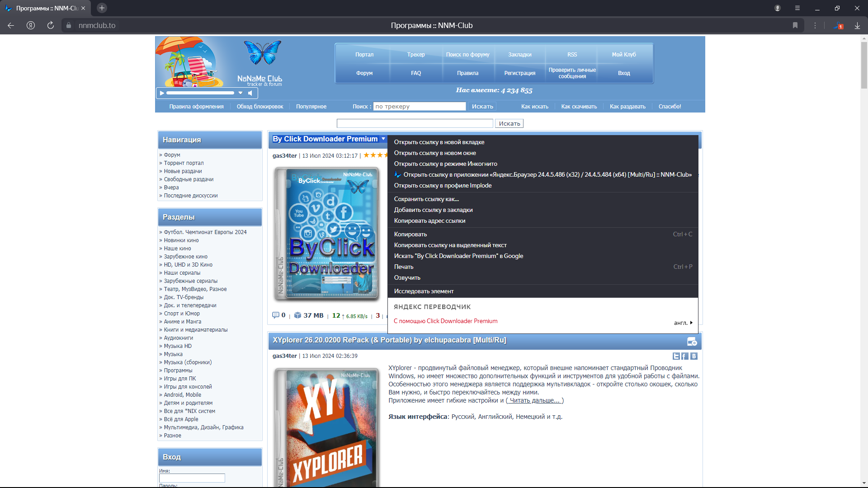The image size is (868, 488).
Task: Open the Трекер header button
Action: 416,54
